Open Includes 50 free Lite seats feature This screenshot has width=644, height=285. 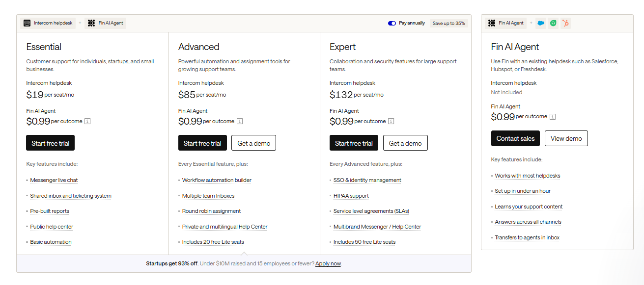click(x=364, y=242)
